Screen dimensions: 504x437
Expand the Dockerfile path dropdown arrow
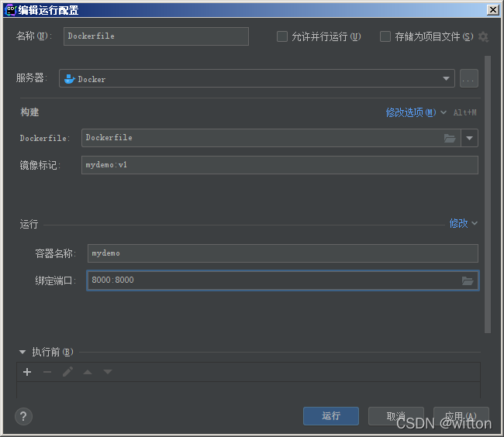point(469,138)
